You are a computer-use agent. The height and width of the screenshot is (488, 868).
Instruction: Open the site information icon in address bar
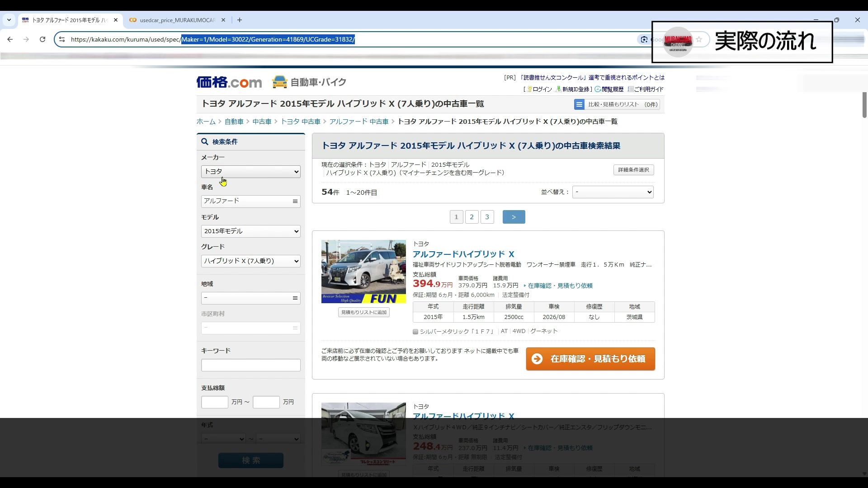click(x=62, y=39)
